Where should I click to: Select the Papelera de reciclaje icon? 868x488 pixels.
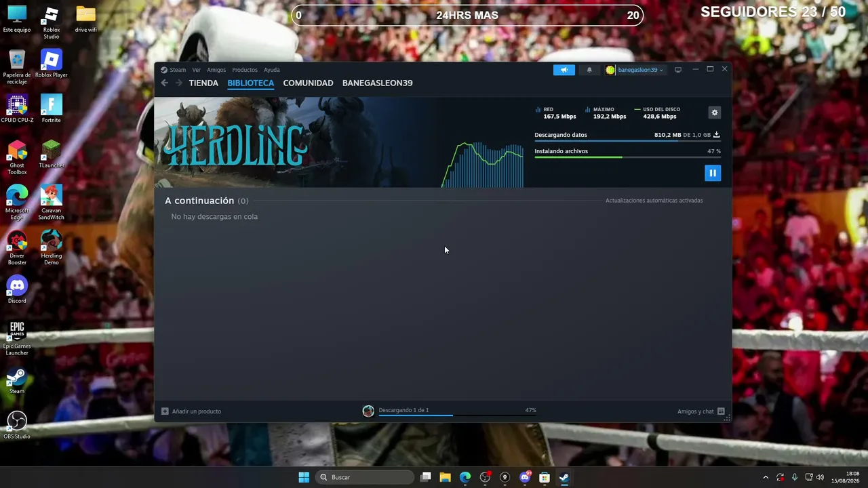coord(17,68)
